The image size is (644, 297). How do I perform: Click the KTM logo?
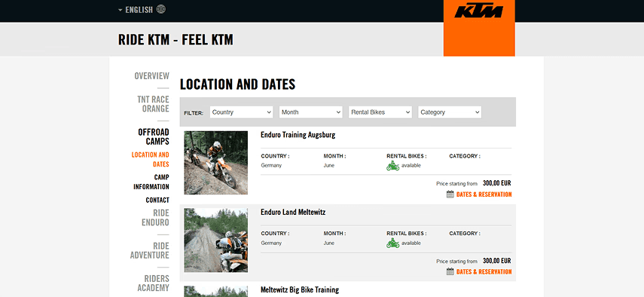click(x=479, y=11)
